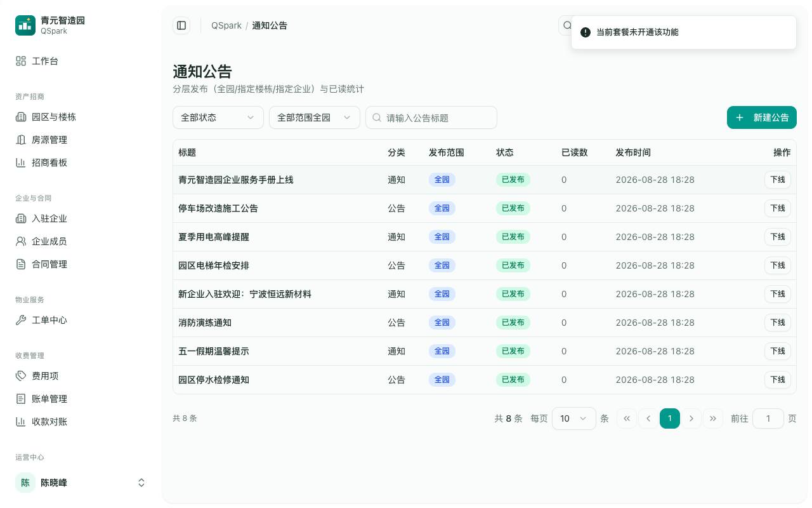812x508 pixels.
Task: Select page 1 in pagination
Action: pos(670,418)
